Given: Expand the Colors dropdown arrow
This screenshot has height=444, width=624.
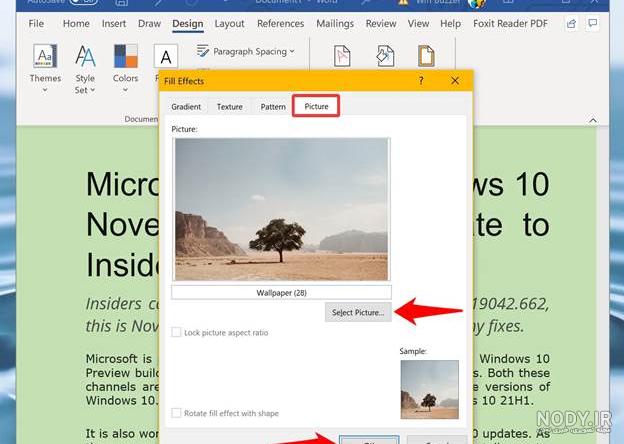Looking at the screenshot, I should 125,90.
